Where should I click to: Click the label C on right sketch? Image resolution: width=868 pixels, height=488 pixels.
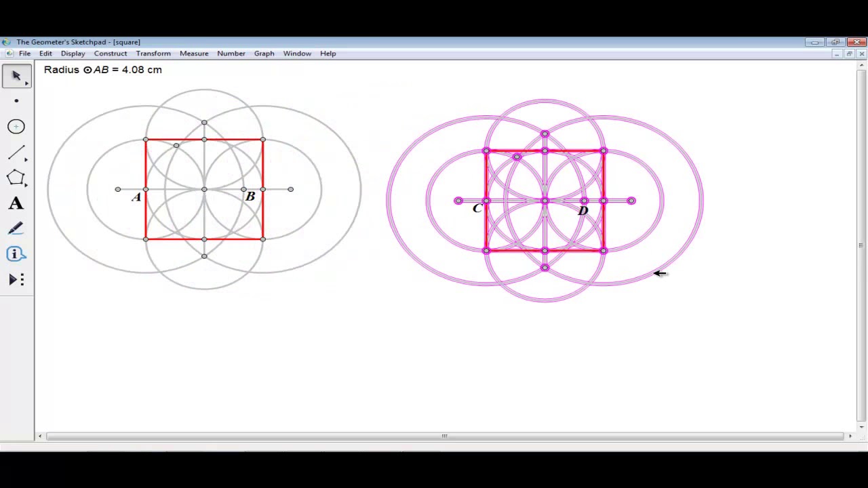[x=477, y=208]
